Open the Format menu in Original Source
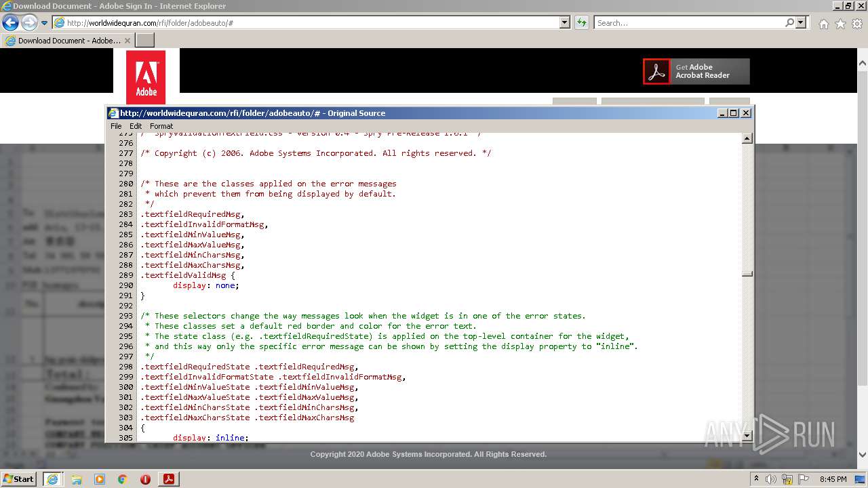 [x=161, y=126]
